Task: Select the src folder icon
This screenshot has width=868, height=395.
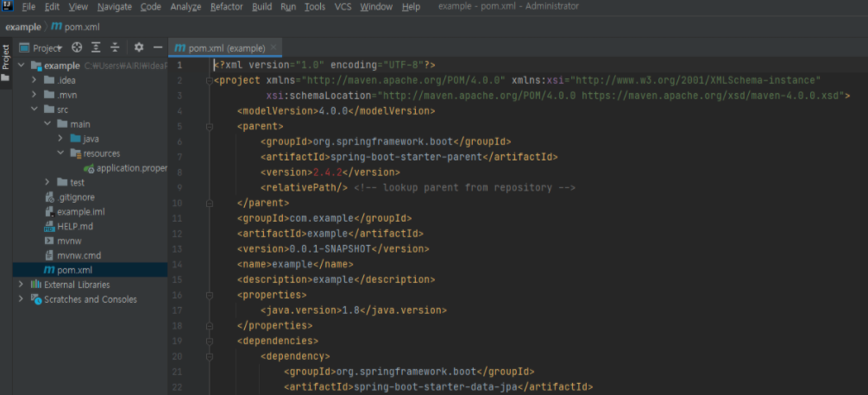Action: point(48,110)
